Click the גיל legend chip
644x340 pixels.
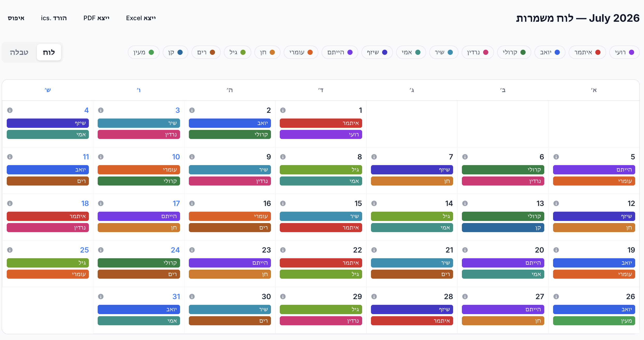[238, 52]
